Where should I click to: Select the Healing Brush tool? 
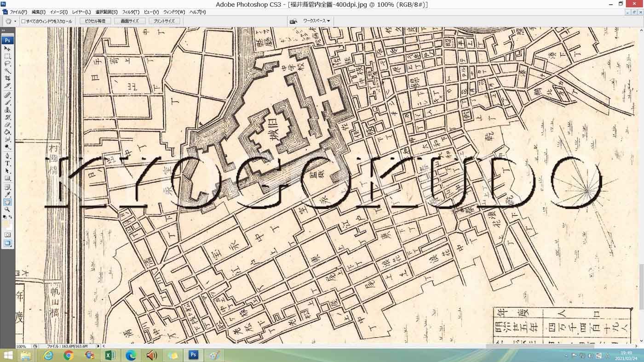tap(7, 95)
